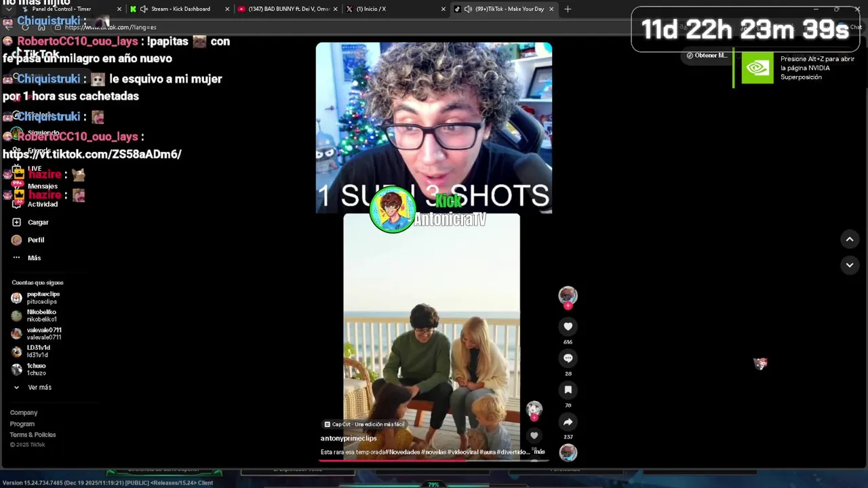Open Actividad in the TikTok sidebar
This screenshot has width=868, height=488.
pos(42,204)
